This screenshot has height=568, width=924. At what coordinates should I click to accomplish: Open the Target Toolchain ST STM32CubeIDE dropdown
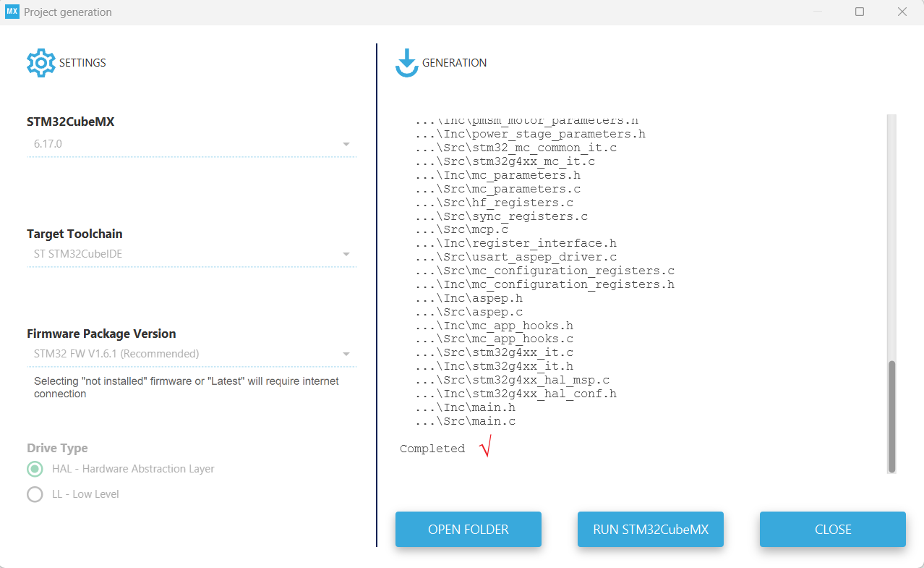(x=192, y=254)
